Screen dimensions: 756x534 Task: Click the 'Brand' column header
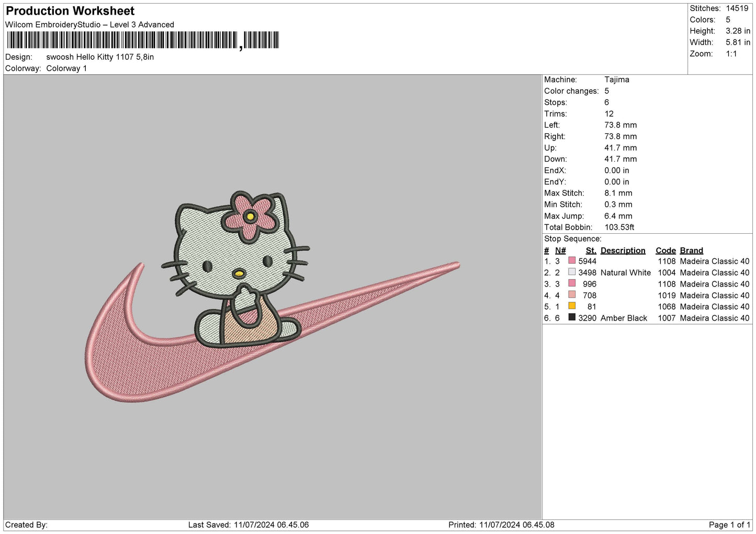pos(692,251)
